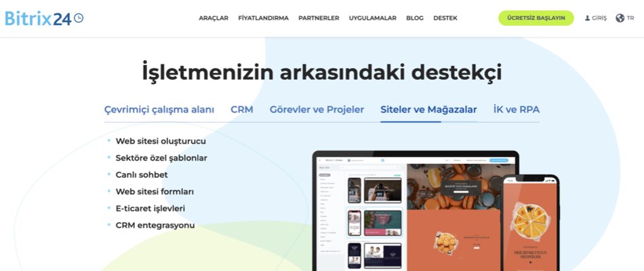Image resolution: width=644 pixels, height=271 pixels.
Task: Switch to the Çevrimiçi çalışma alanı tab
Action: pyautogui.click(x=159, y=110)
